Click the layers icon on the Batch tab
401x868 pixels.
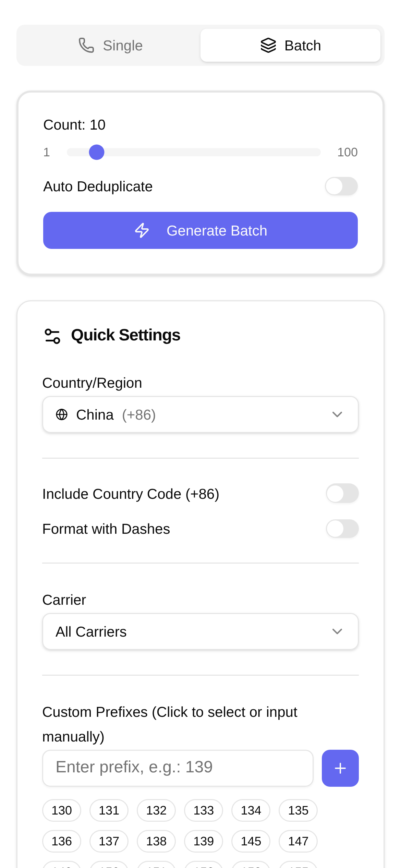coord(268,45)
